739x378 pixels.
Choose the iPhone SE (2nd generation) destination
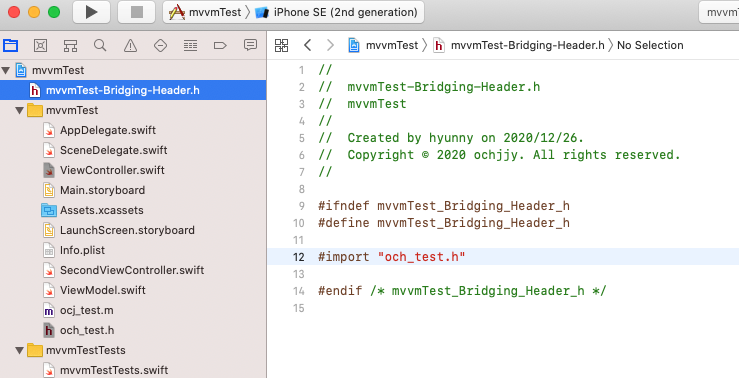pos(337,12)
